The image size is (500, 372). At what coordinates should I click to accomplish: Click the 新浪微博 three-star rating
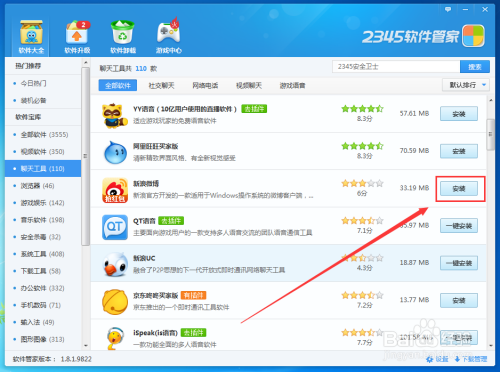point(362,183)
